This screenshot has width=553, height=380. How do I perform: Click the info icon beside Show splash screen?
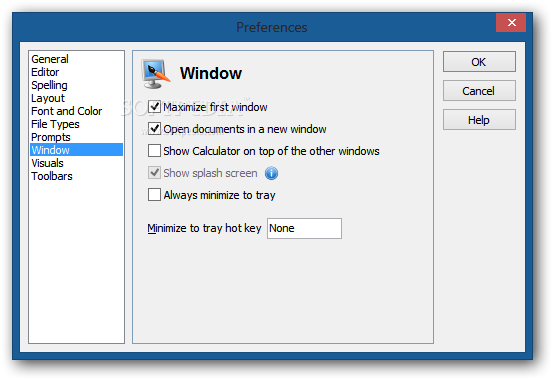tap(271, 173)
